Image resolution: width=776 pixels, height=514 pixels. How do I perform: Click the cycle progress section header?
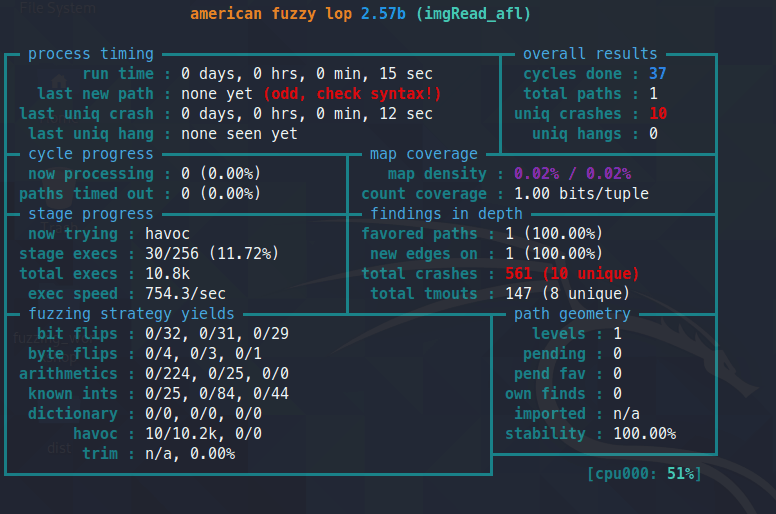[x=90, y=154]
